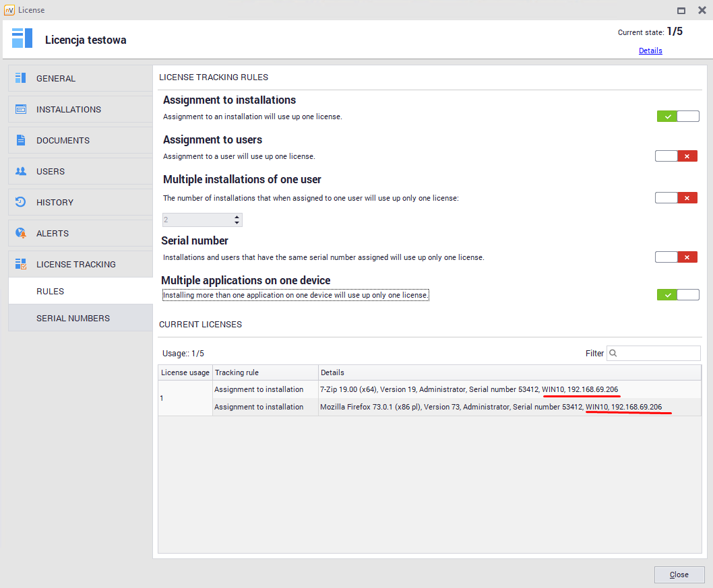The image size is (713, 588).
Task: Open the Details link
Action: coord(650,51)
